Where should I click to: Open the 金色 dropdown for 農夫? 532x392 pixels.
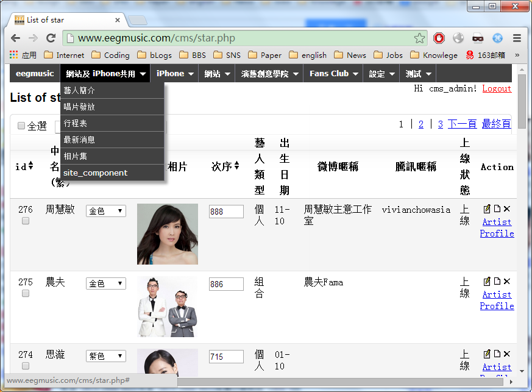pyautogui.click(x=106, y=283)
